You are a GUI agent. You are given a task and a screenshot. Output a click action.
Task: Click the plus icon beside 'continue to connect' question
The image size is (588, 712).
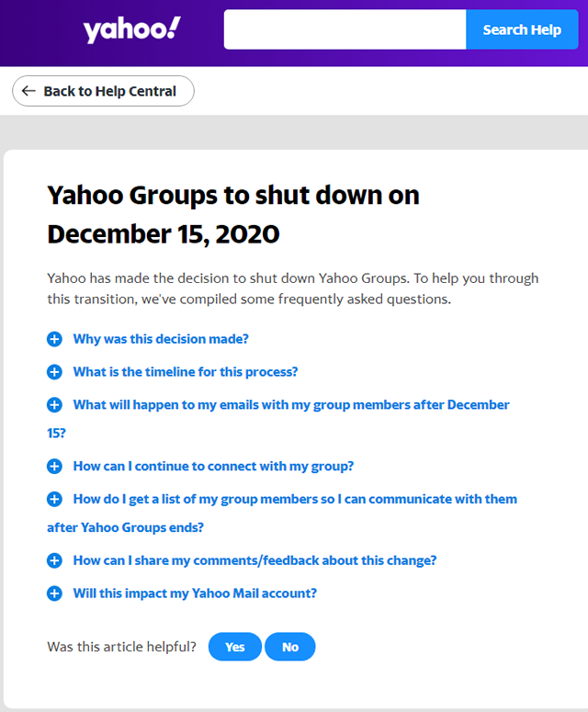coord(55,467)
